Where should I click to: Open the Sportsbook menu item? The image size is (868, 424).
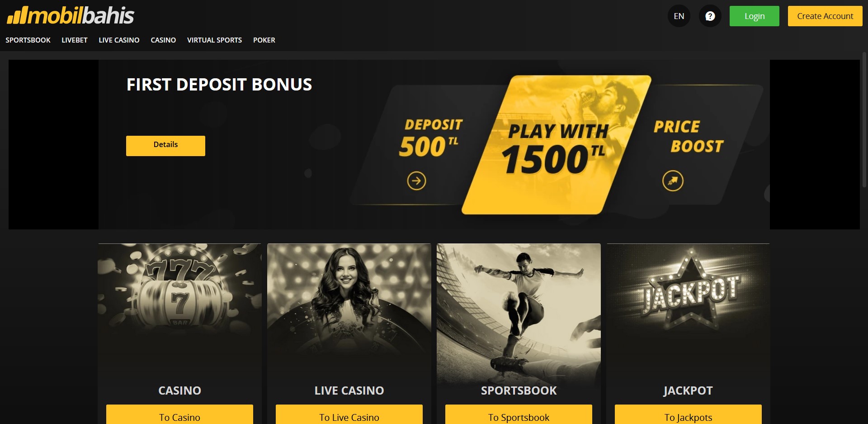click(28, 40)
